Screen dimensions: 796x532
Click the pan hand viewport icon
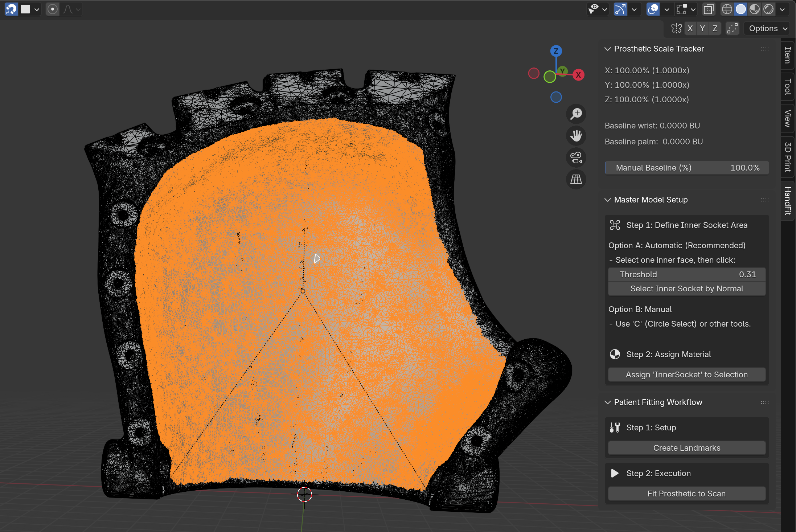pos(576,136)
